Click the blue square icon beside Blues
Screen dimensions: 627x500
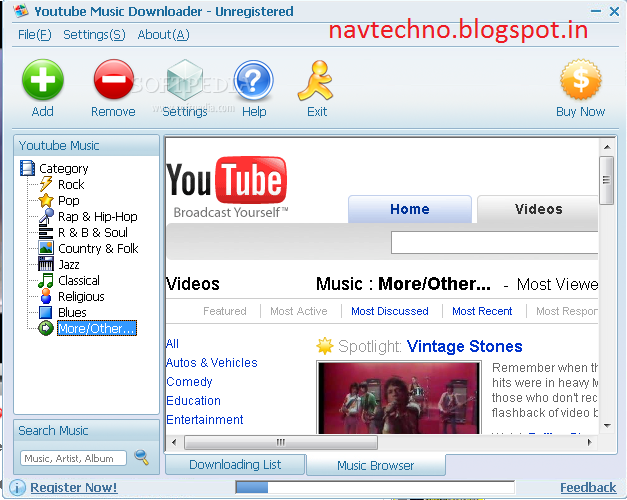tap(46, 312)
